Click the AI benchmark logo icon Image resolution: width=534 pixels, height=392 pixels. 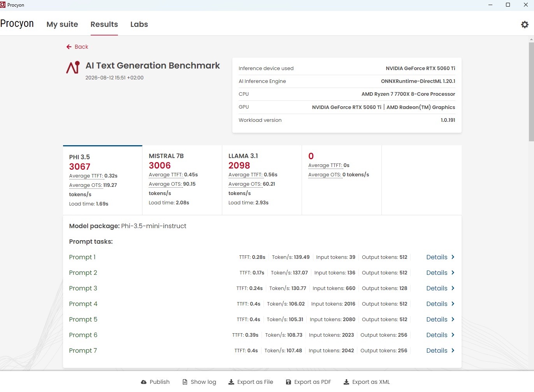pos(73,67)
